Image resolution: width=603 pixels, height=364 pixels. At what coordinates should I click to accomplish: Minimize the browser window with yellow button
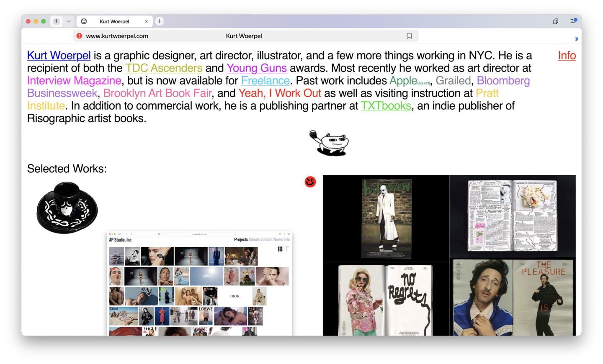tap(36, 21)
